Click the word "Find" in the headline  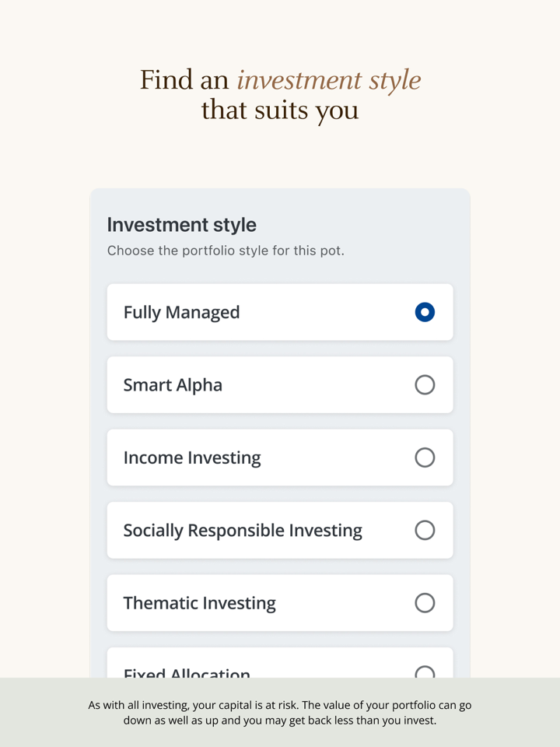coord(162,80)
